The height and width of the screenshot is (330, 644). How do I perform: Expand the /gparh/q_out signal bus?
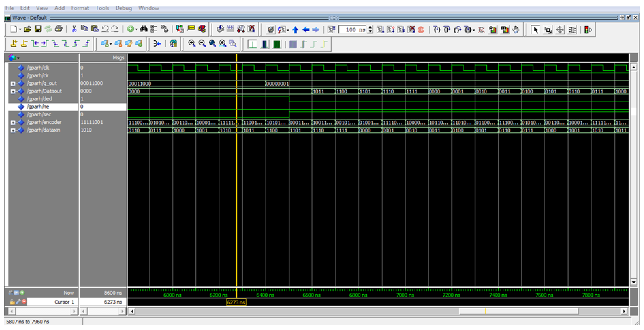click(13, 84)
